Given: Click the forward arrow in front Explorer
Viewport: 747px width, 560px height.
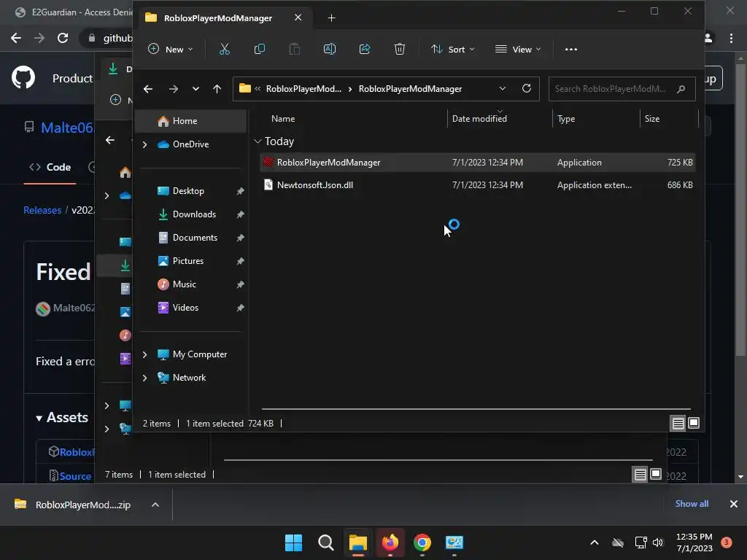Looking at the screenshot, I should pyautogui.click(x=174, y=89).
